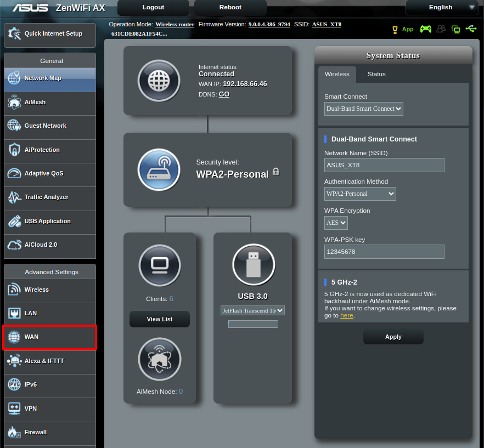Open Adaptive QoS page
This screenshot has height=448, width=484.
50,174
